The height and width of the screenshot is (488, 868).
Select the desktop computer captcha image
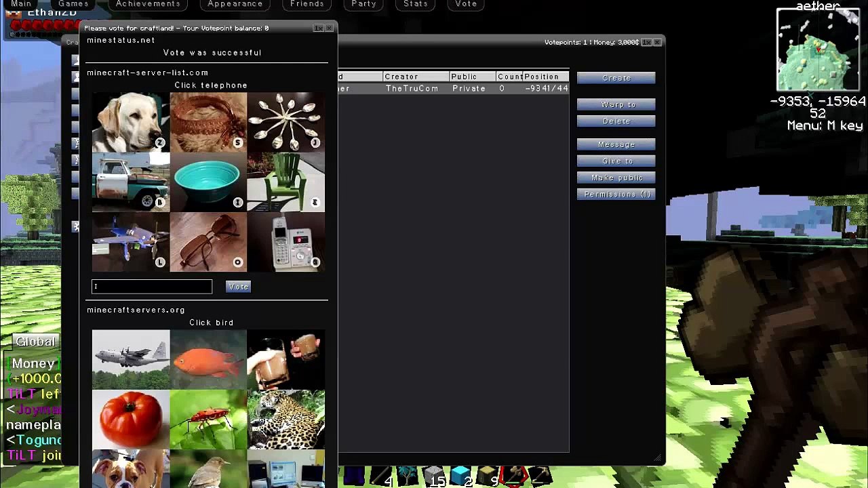tap(285, 468)
